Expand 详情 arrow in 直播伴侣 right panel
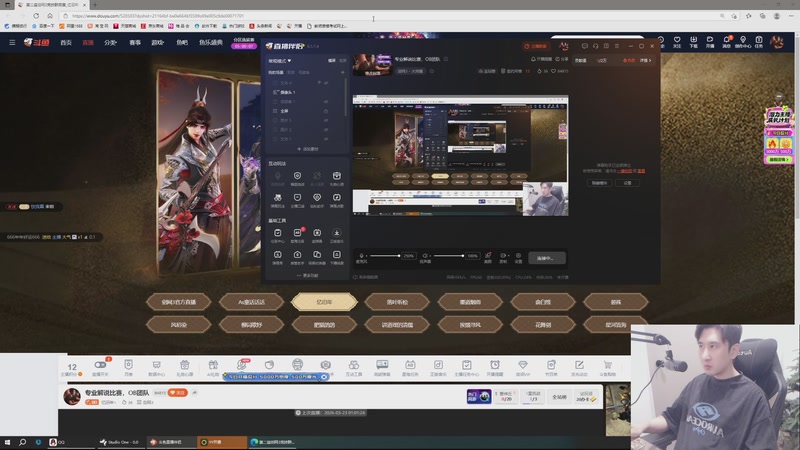 click(x=645, y=60)
